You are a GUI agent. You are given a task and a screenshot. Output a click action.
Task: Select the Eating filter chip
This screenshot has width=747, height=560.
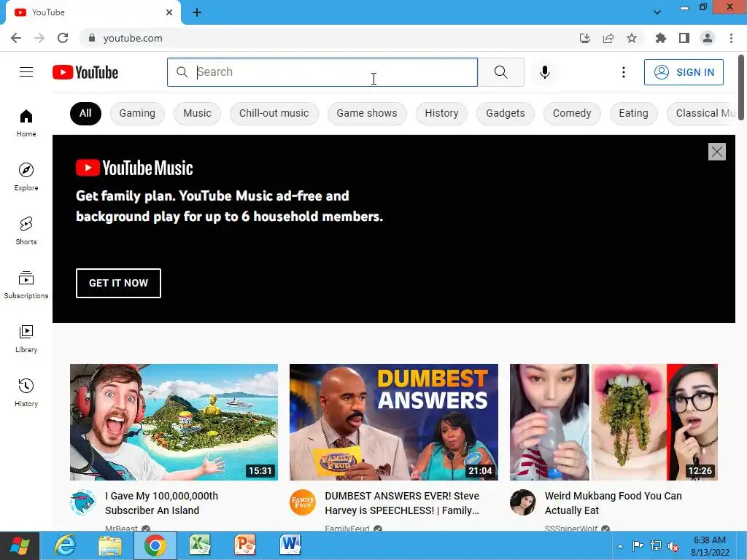[x=634, y=113]
